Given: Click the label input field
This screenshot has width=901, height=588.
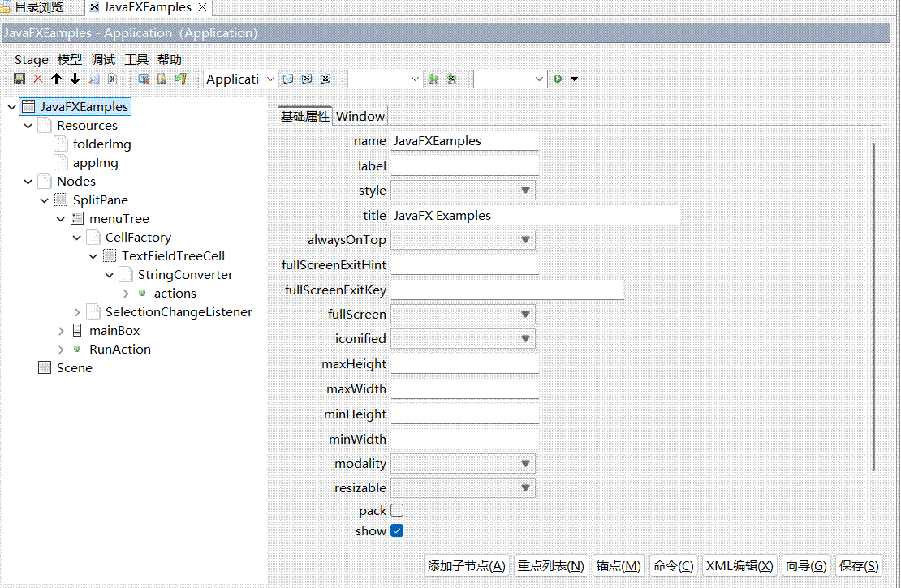Looking at the screenshot, I should (465, 165).
